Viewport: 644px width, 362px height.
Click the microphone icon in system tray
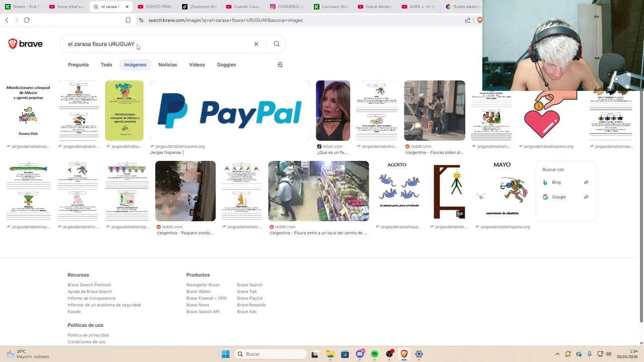(590, 354)
